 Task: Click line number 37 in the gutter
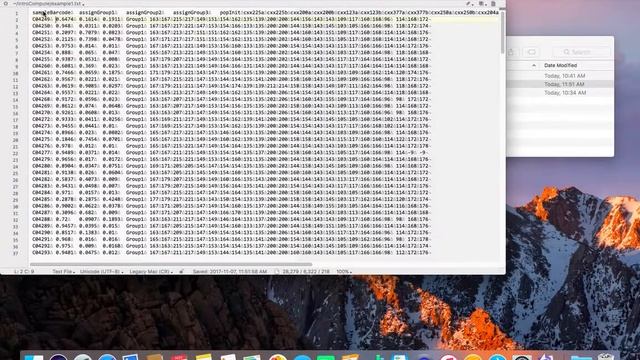[16, 253]
